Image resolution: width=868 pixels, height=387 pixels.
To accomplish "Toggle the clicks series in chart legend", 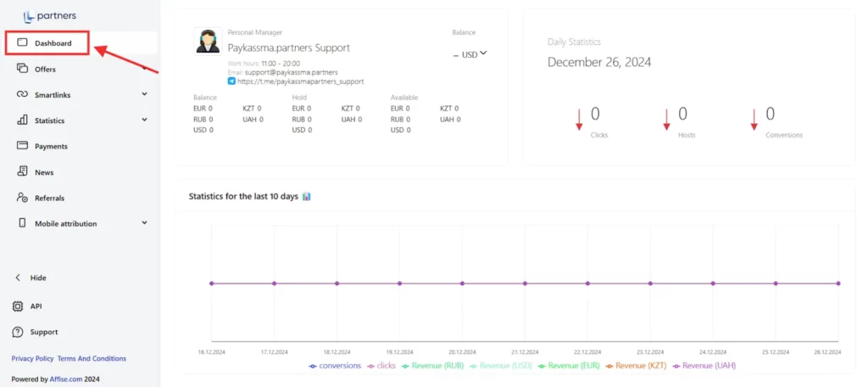I will [381, 366].
